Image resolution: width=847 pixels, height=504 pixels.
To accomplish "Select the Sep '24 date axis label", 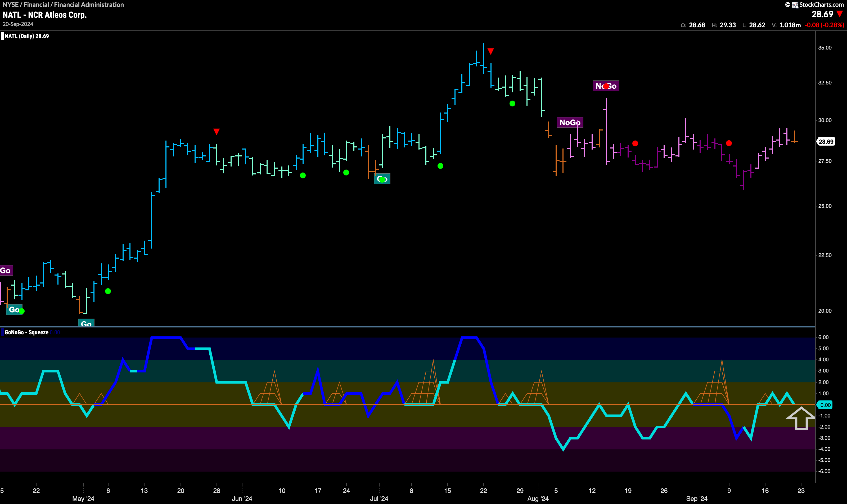I will click(697, 498).
